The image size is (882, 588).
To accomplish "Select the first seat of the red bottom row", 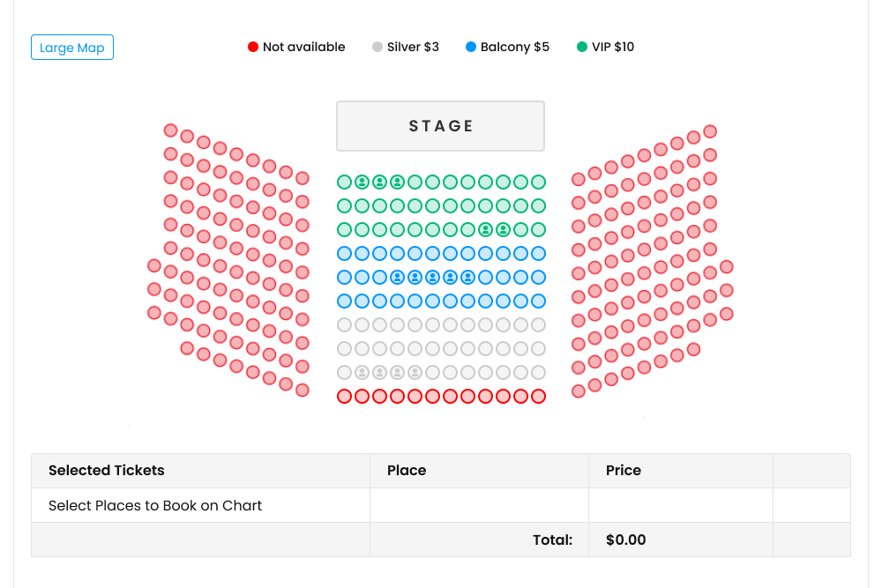I will click(x=344, y=396).
